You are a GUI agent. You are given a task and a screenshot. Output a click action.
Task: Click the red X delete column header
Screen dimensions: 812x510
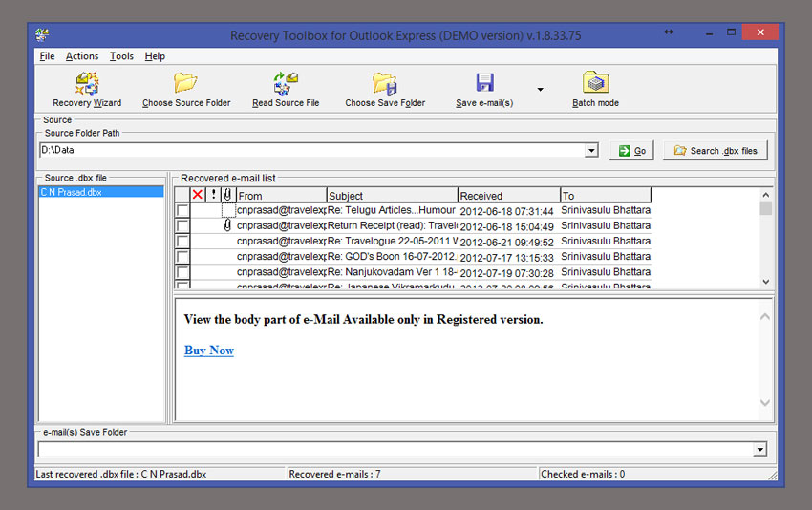[x=198, y=195]
